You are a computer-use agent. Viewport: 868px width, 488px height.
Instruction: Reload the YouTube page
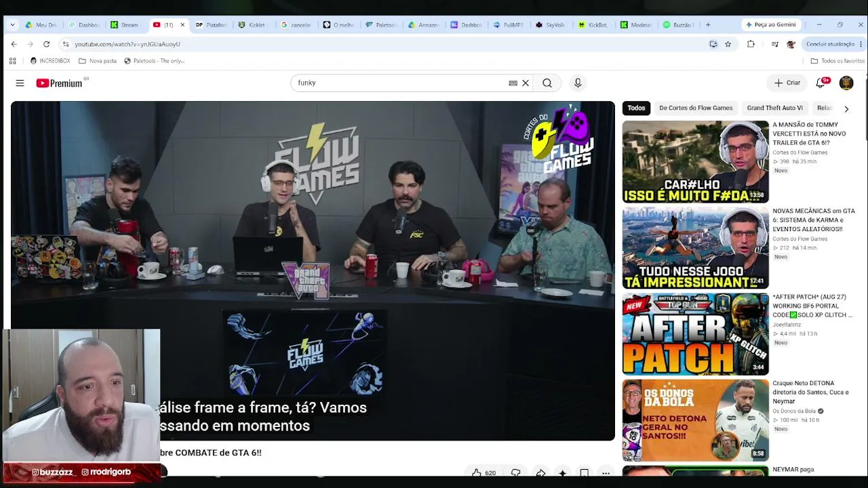[x=46, y=44]
